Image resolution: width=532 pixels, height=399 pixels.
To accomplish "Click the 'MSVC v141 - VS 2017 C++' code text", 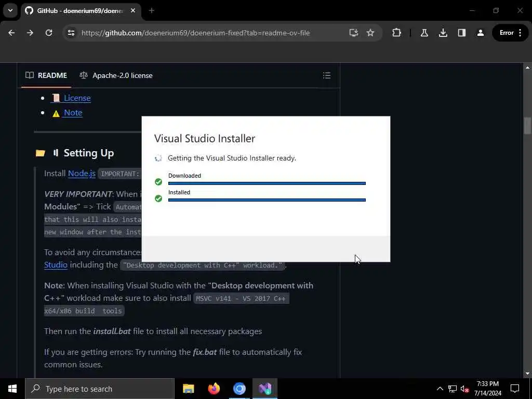I will coord(241,299).
